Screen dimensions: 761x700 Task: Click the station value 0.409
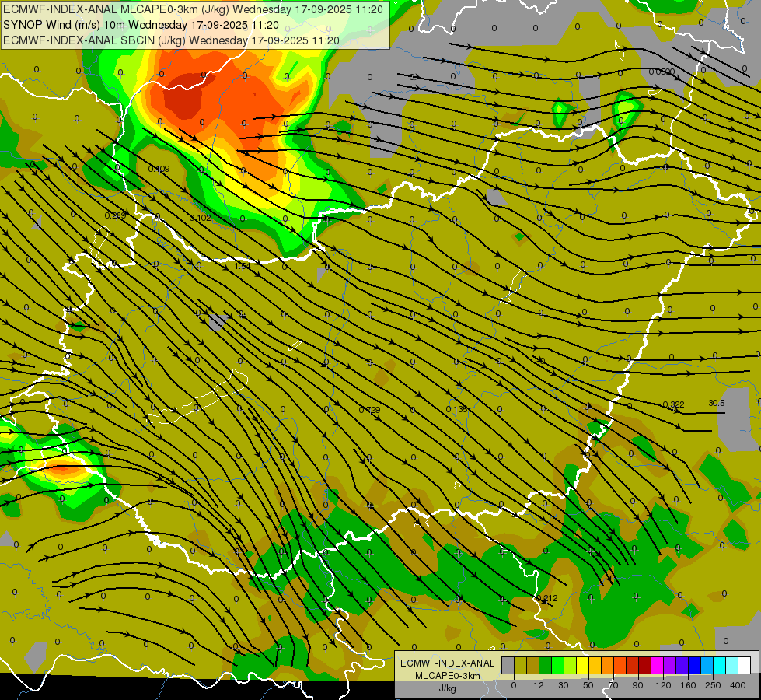(x=159, y=169)
